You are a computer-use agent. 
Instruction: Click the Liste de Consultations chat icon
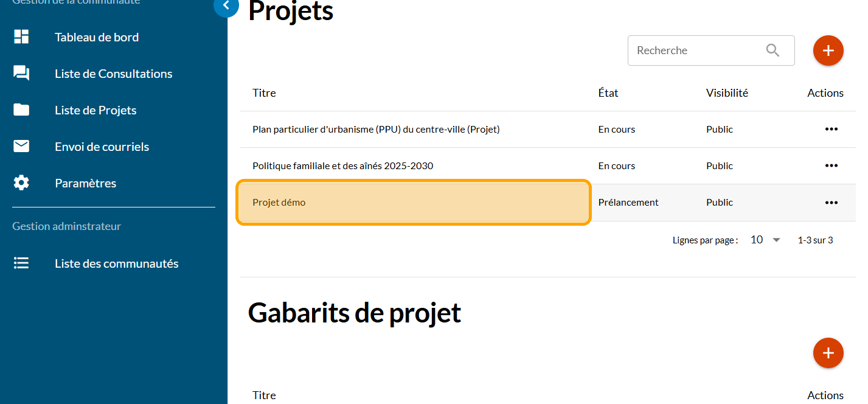(x=21, y=74)
